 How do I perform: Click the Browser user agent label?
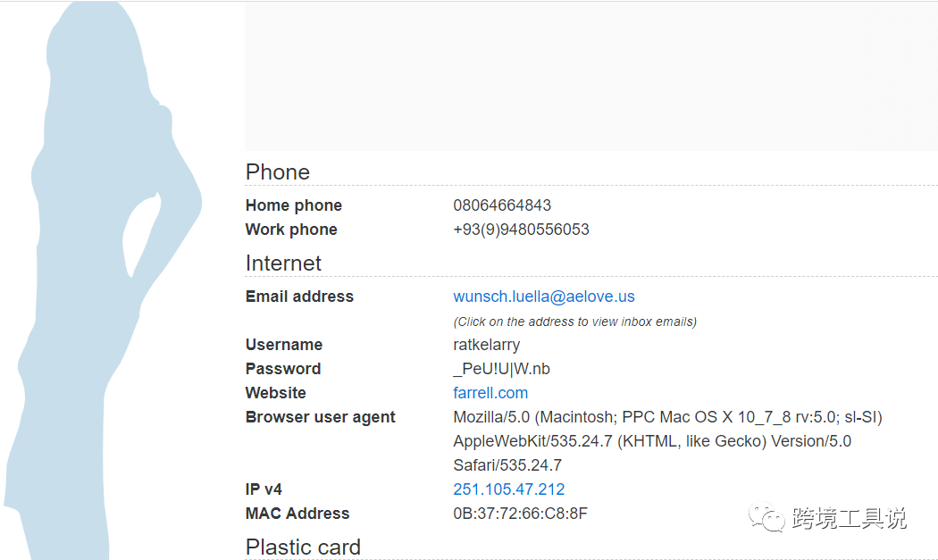[x=320, y=417]
